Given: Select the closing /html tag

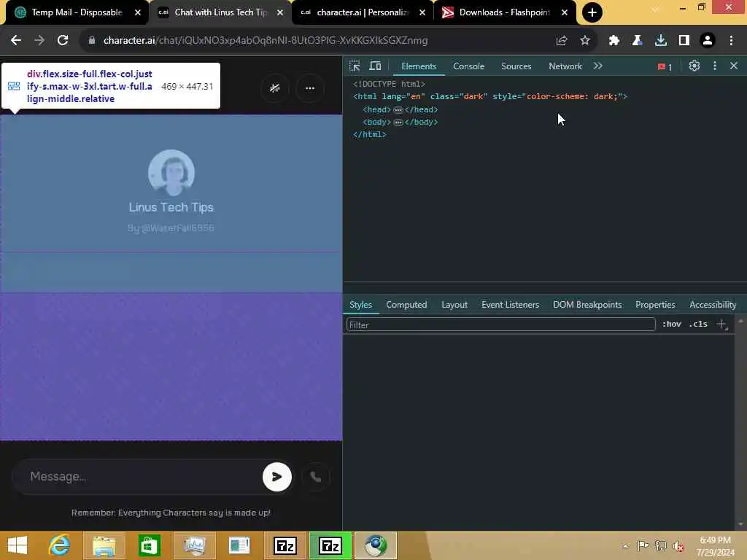Looking at the screenshot, I should 369,135.
